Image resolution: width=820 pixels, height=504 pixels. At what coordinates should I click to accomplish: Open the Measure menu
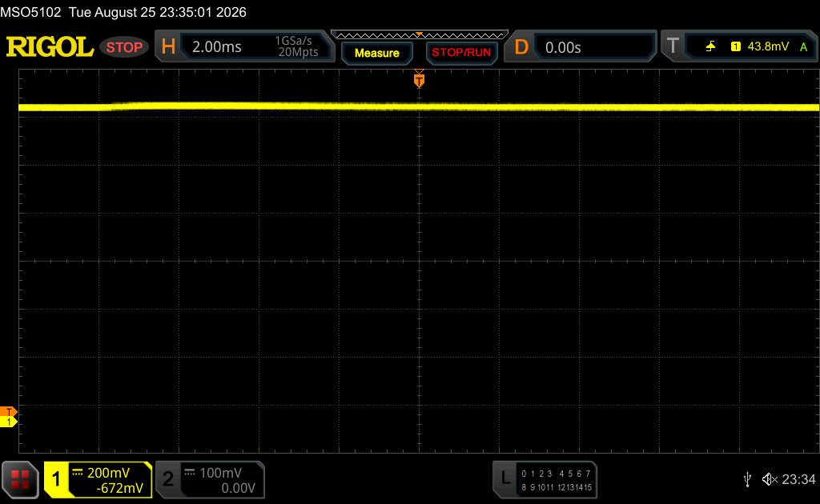coord(376,53)
